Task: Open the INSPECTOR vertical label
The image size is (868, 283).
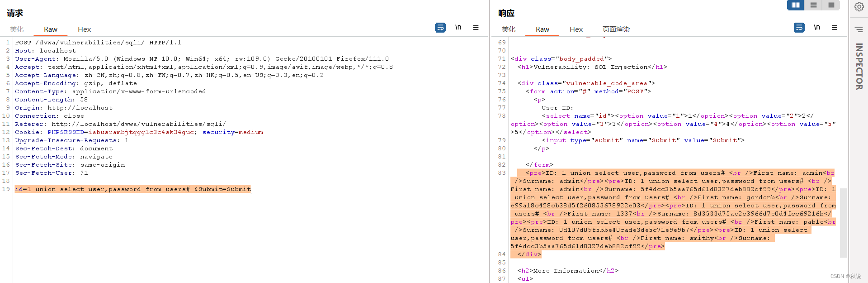Action: 859,67
